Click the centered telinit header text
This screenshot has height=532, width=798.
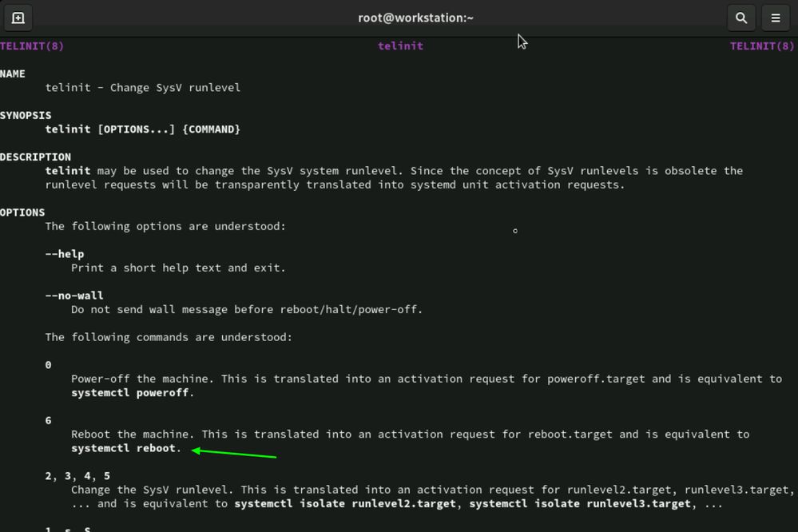[x=400, y=46]
